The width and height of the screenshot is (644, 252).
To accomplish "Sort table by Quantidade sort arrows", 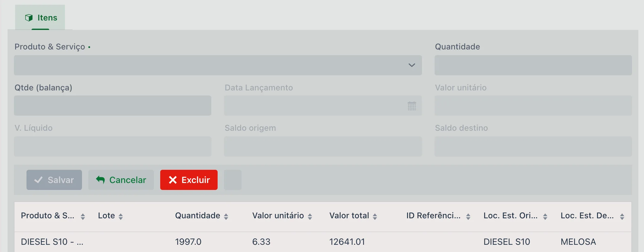I will 226,216.
